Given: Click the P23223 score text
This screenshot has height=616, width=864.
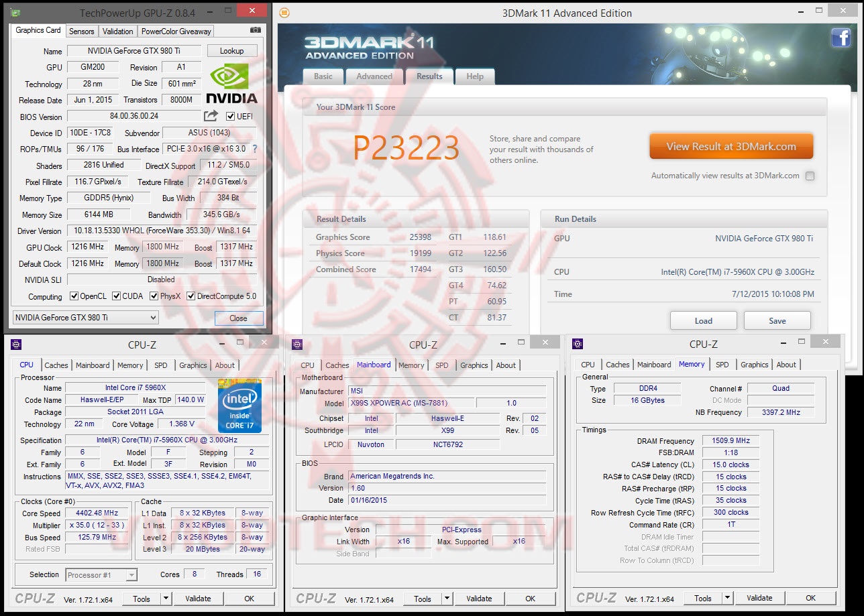Looking at the screenshot, I should 407,149.
